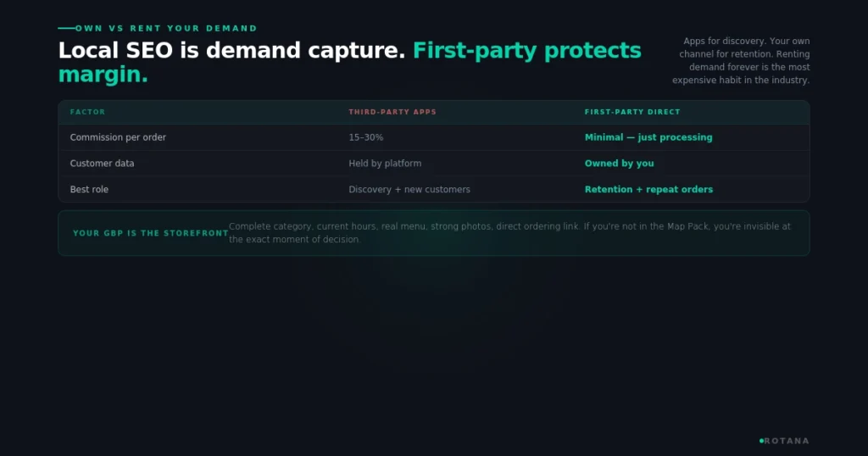Click Retention + repeat orders cell
Screen dimensions: 868x456
tap(648, 189)
